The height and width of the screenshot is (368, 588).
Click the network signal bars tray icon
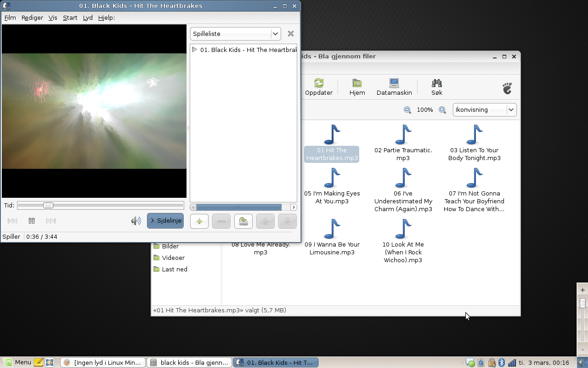click(x=512, y=362)
